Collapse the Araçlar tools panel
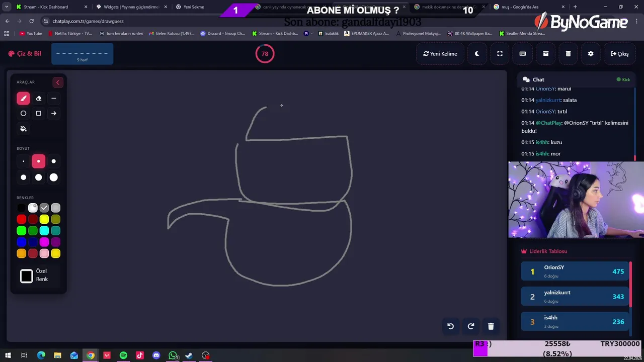Viewport: 644px width, 362px height. click(57, 82)
